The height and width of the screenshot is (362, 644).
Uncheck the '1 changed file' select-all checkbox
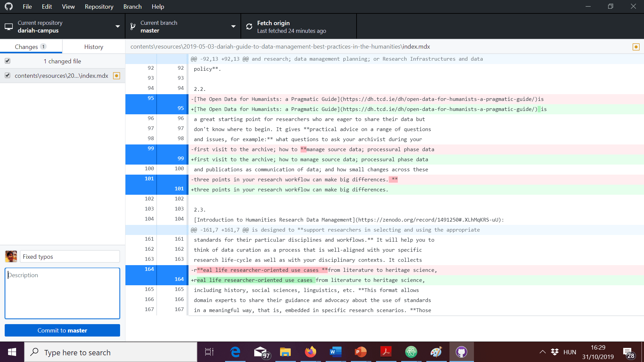click(7, 61)
